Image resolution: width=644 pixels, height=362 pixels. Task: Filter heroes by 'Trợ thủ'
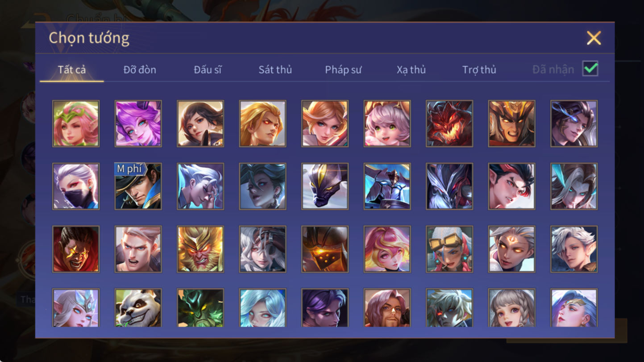pos(479,70)
